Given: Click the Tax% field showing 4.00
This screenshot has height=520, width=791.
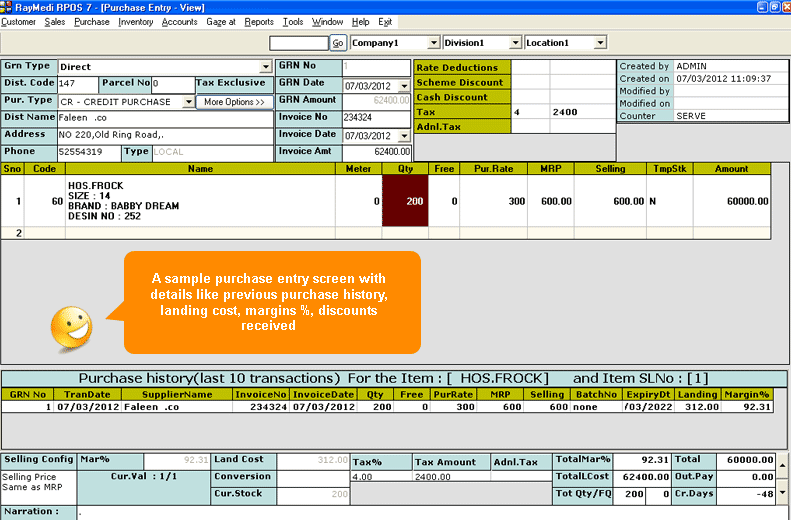Looking at the screenshot, I should (x=381, y=477).
